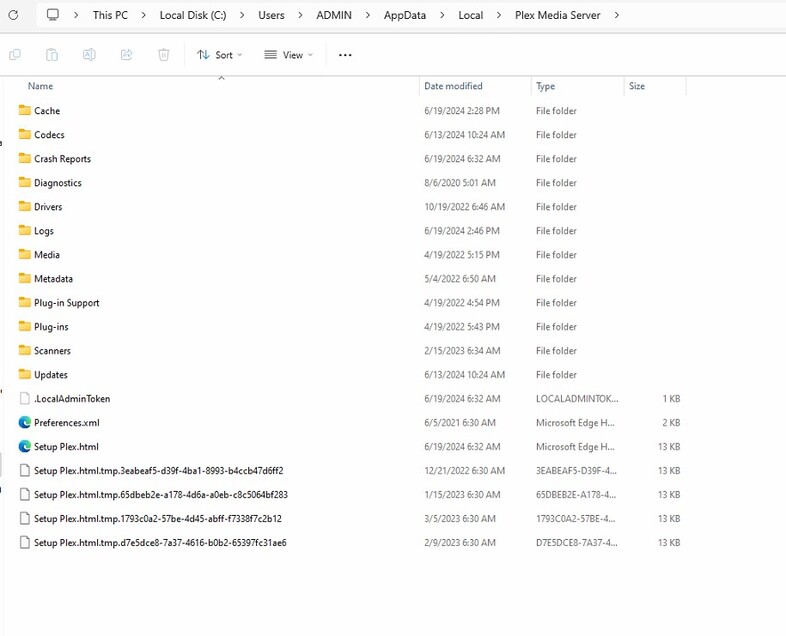Select the Drivers folder icon
The height and width of the screenshot is (636, 786).
pos(25,206)
